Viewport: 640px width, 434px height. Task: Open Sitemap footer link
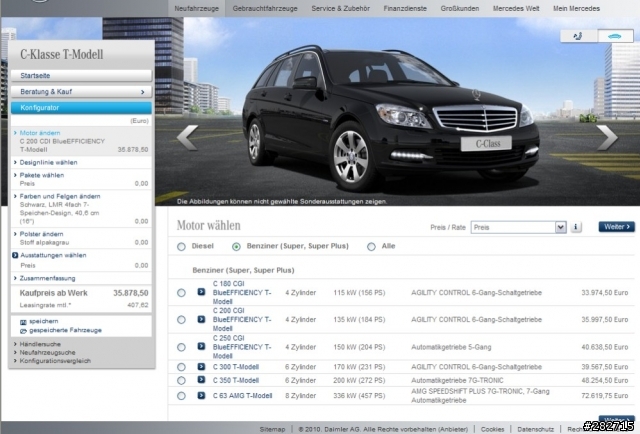272,430
